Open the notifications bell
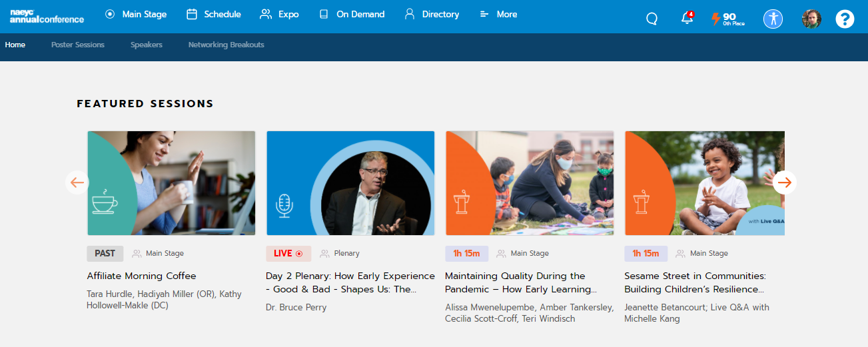Screen dimensions: 868x347 (687, 18)
